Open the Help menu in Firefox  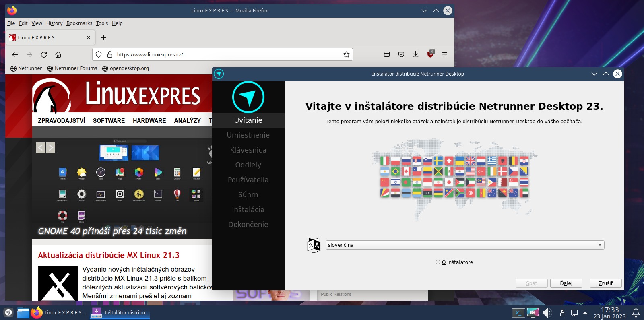(117, 23)
